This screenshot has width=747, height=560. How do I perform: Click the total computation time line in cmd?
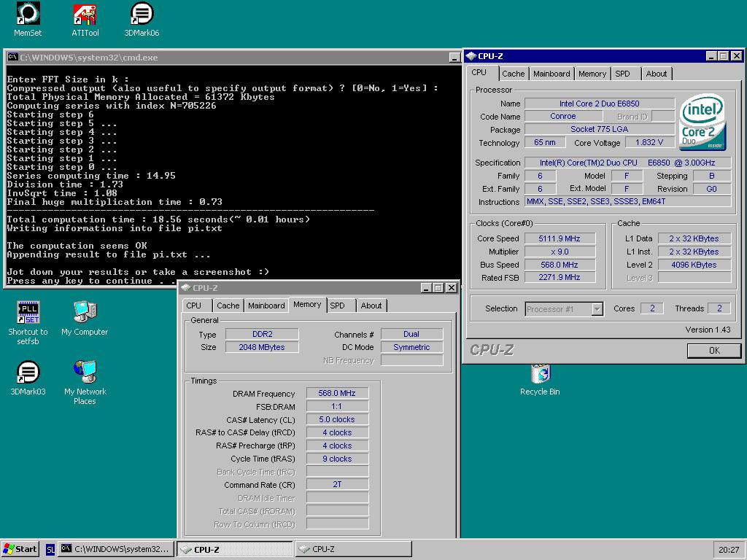tap(158, 219)
